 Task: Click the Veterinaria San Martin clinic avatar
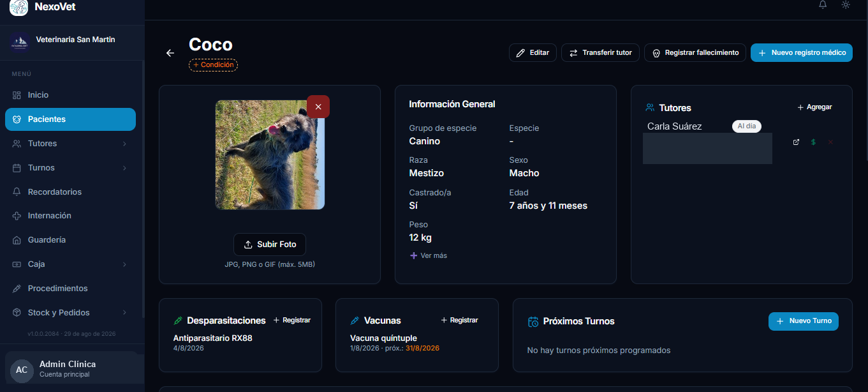19,42
